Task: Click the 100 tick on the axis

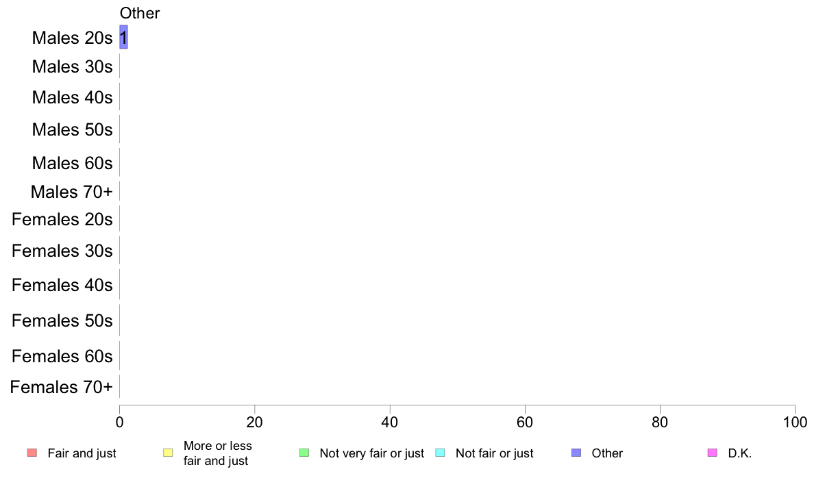Action: (795, 423)
